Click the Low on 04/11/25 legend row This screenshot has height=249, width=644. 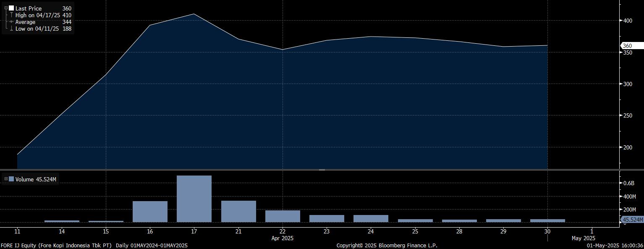point(37,29)
